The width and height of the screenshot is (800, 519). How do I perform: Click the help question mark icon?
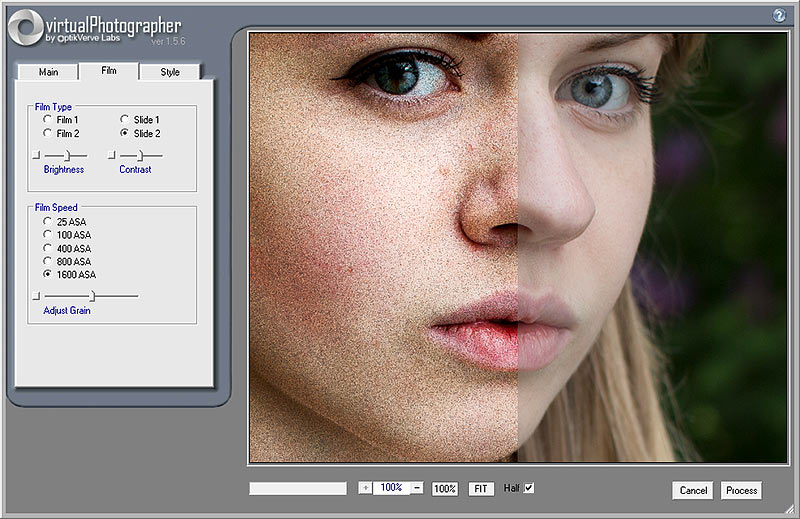pos(778,15)
